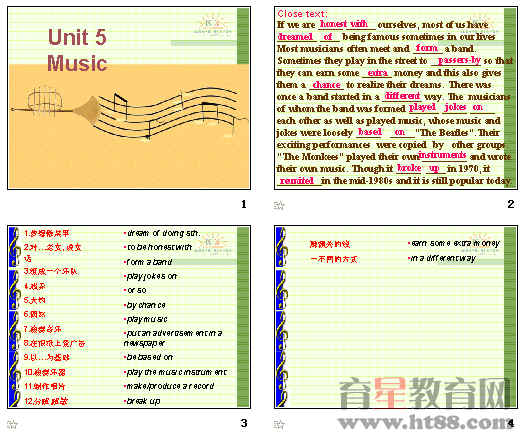Click the treble clef border on slide 3
Screen dimensions: 526x433
pyautogui.click(x=14, y=317)
